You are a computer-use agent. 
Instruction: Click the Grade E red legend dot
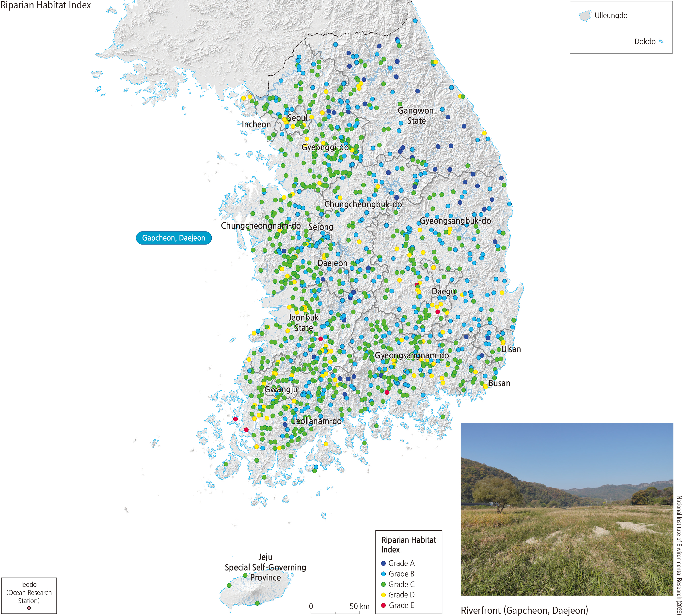click(383, 605)
